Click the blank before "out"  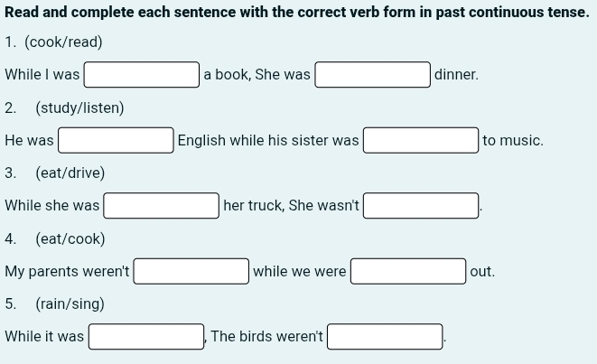408,271
